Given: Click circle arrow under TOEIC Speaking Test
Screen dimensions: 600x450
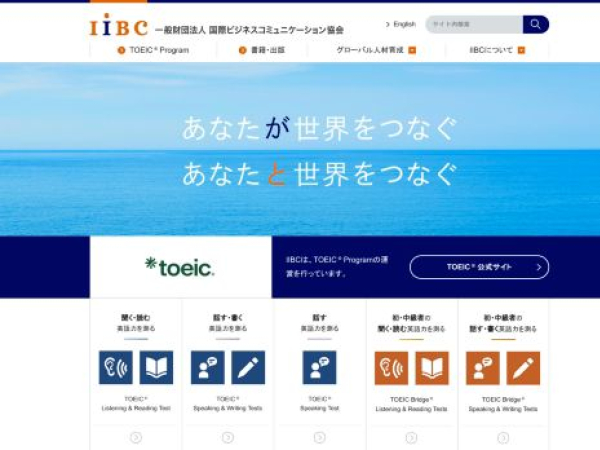Looking at the screenshot, I should click(320, 437).
